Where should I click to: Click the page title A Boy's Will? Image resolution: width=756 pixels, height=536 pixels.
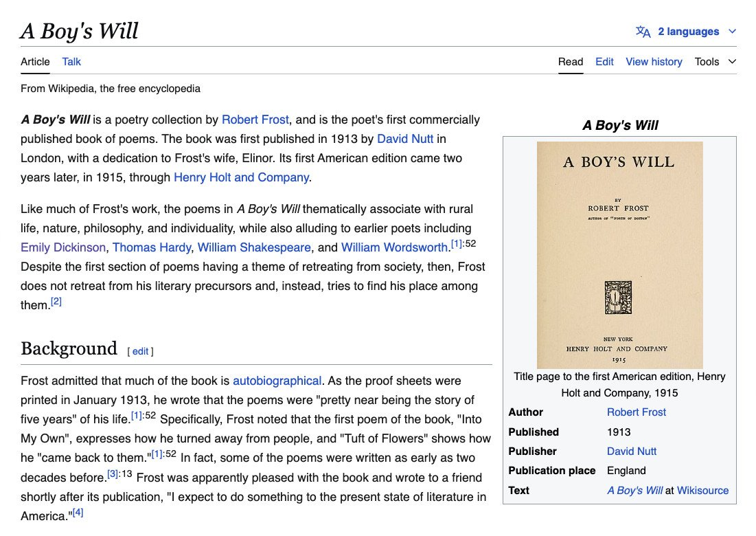pos(80,31)
